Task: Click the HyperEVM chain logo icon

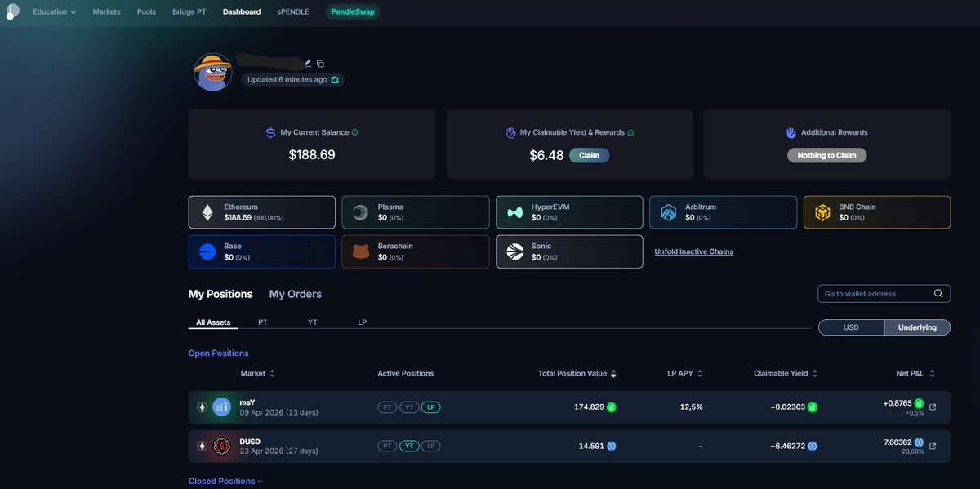Action: click(514, 212)
